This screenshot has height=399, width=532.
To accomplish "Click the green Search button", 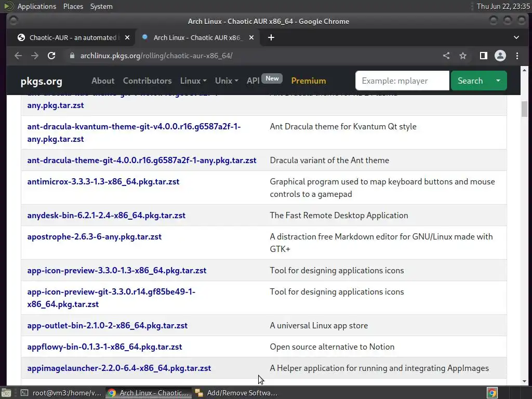I will coord(470,81).
